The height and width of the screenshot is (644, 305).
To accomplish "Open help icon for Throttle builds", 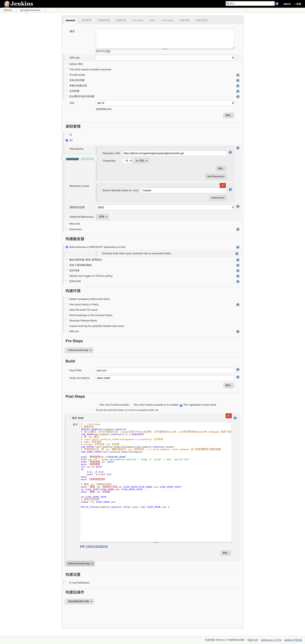I will tap(238, 75).
